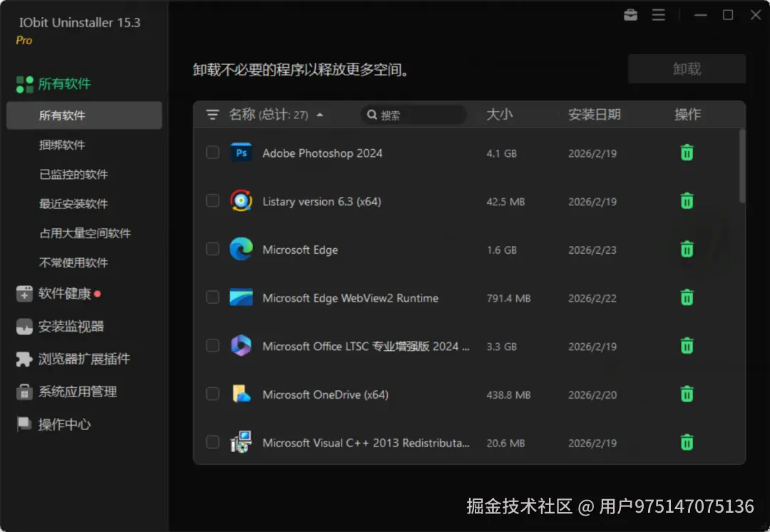Select the 所有软件 sub-item in sidebar
The width and height of the screenshot is (770, 532).
click(x=84, y=116)
